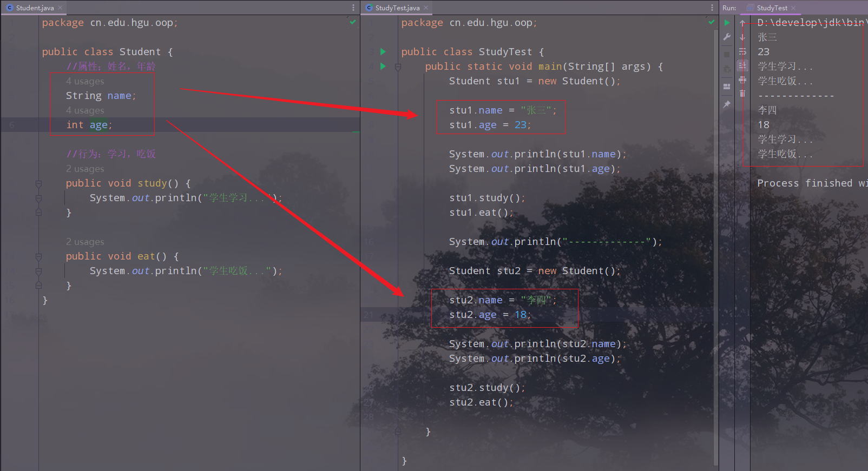
Task: Click 'int age;' line in Student.java
Action: coord(89,125)
